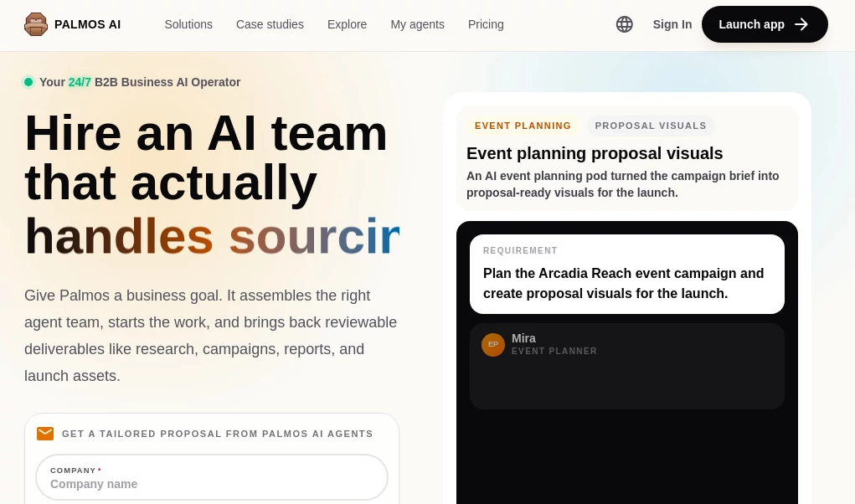The height and width of the screenshot is (504, 855).
Task: Click the 'Your 24/7 B2B Business AI Operator' tagline
Action: click(x=140, y=82)
